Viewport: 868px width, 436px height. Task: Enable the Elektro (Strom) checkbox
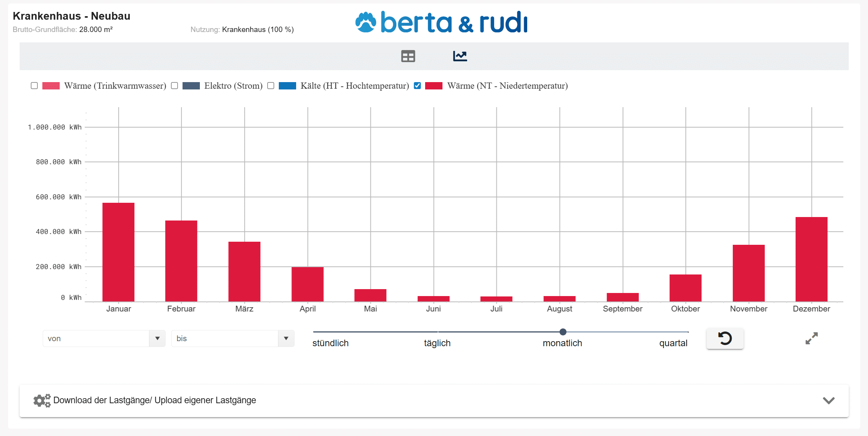[174, 86]
